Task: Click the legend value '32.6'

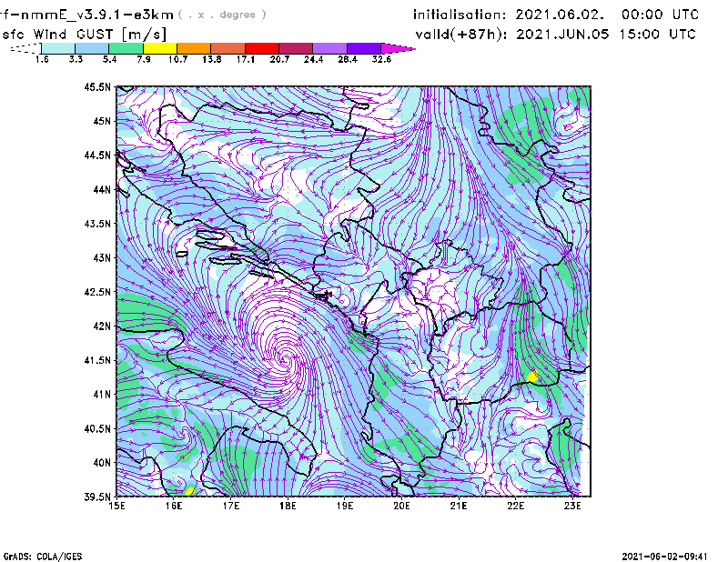Action: point(381,59)
